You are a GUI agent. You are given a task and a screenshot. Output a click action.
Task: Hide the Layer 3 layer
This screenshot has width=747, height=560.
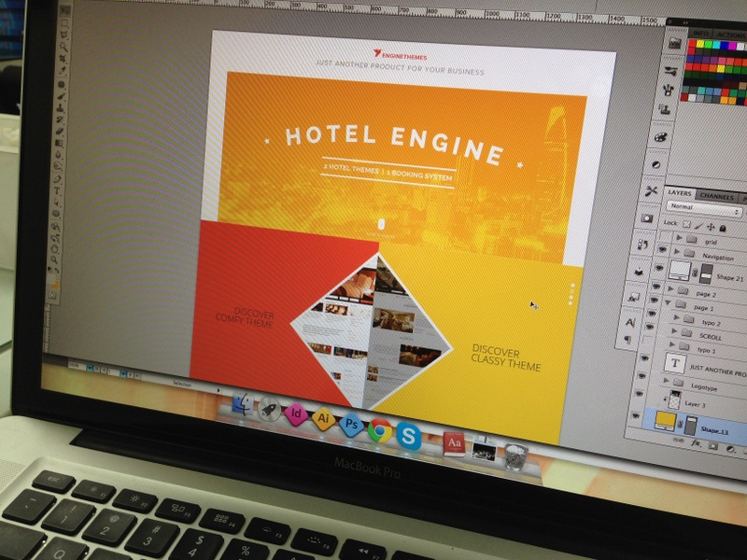coord(639,394)
